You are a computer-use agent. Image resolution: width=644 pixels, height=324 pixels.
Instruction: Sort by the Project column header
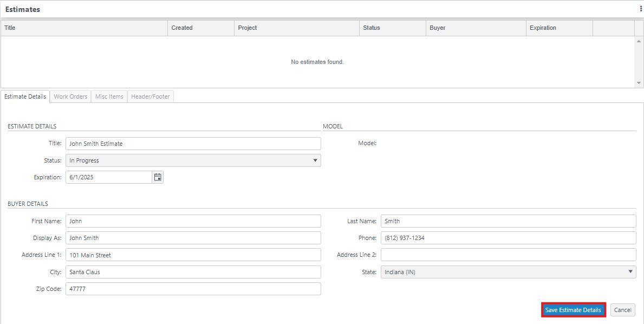tap(297, 28)
